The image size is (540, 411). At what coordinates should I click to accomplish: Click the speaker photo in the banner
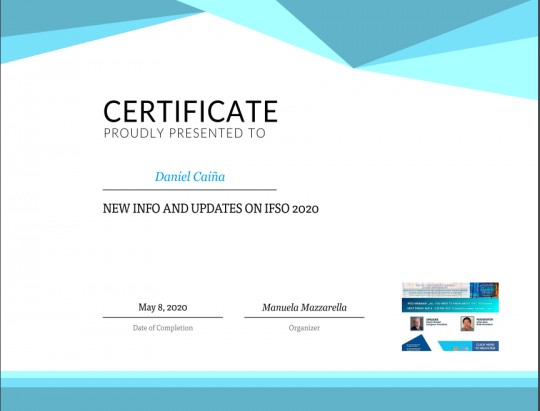pos(417,323)
